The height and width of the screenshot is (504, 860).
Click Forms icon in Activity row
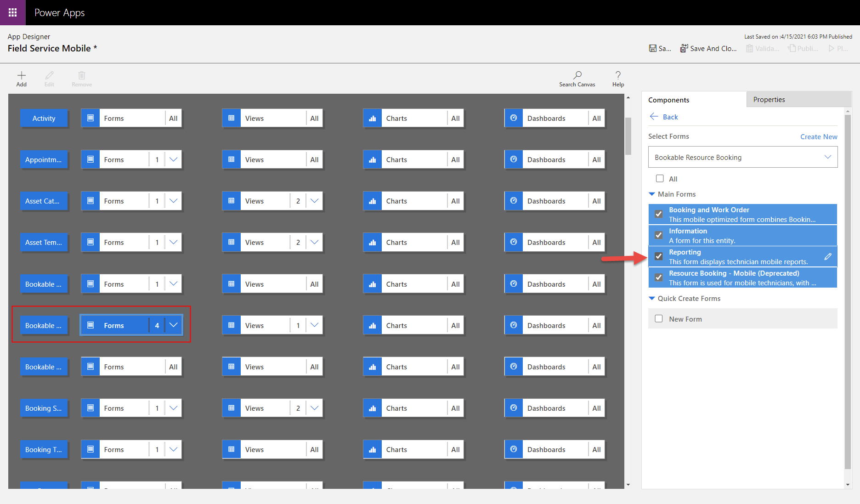pyautogui.click(x=91, y=118)
